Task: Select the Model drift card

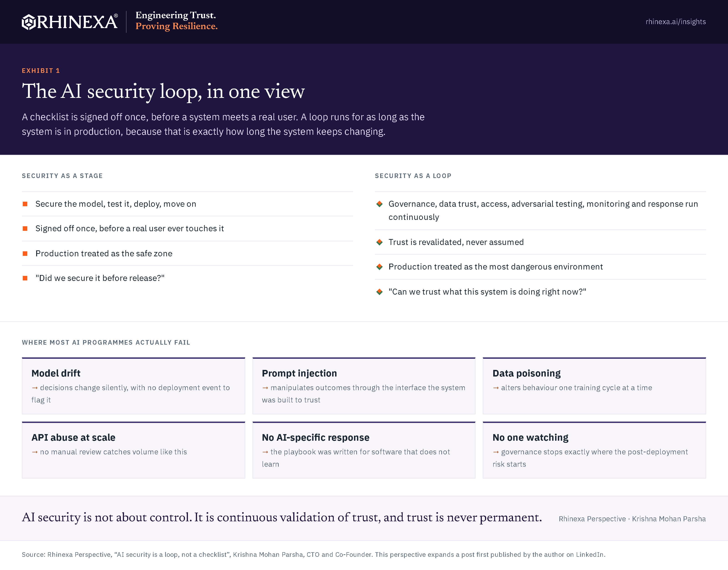Action: 133,386
